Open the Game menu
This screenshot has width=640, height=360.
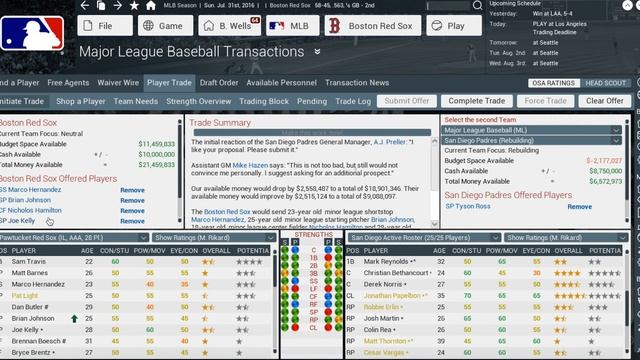pyautogui.click(x=165, y=26)
